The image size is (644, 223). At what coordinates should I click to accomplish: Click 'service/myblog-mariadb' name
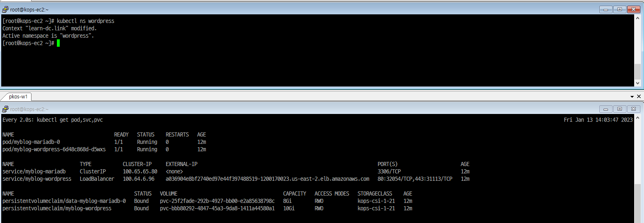(34, 171)
